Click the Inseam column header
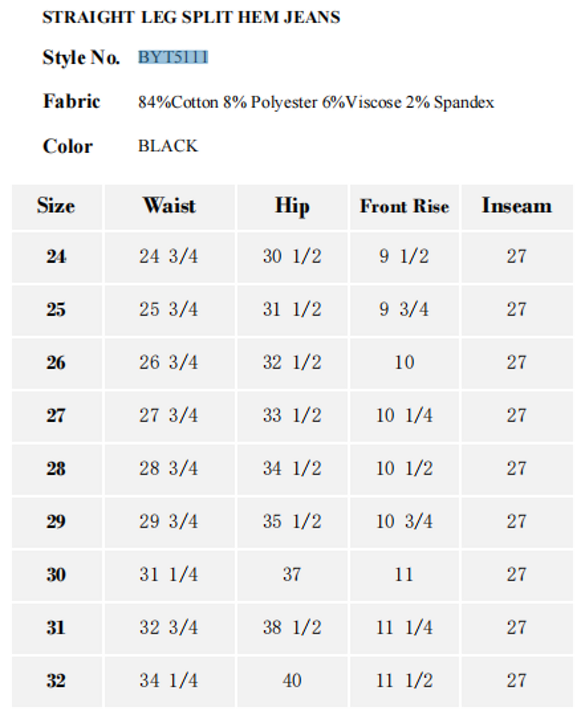This screenshot has width=588, height=714. click(x=516, y=206)
